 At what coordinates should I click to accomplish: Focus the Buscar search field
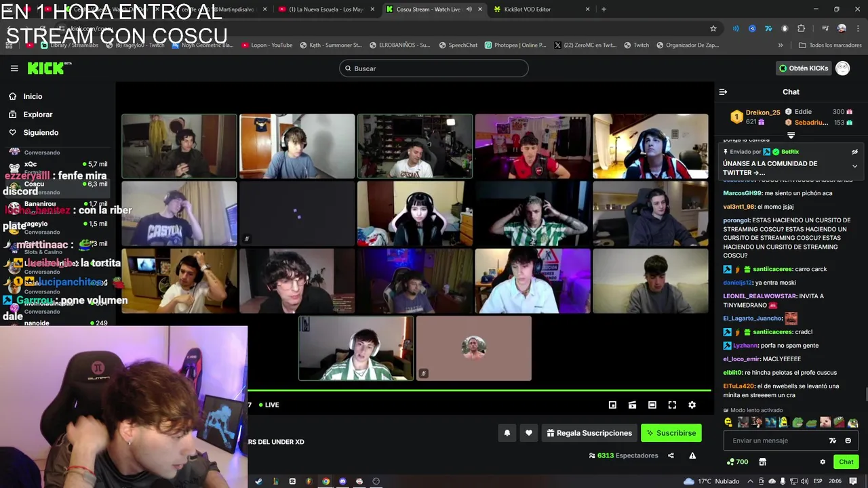[434, 68]
